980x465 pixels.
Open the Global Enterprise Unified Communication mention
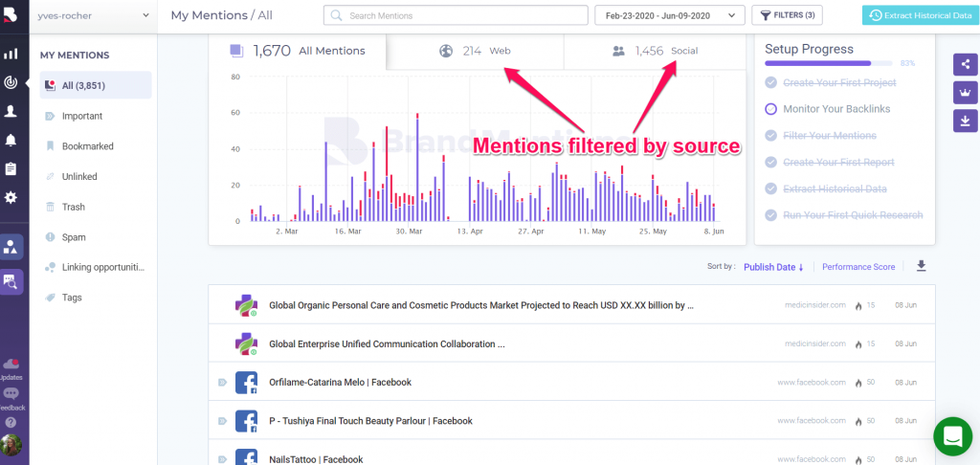pos(387,343)
